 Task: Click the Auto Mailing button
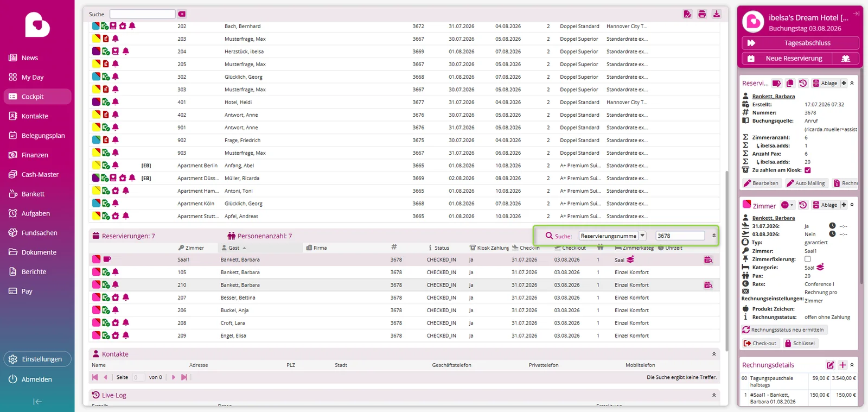tap(806, 183)
